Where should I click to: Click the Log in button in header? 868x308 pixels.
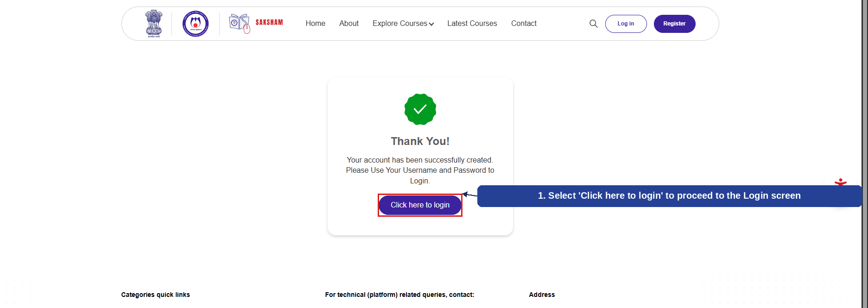[626, 24]
